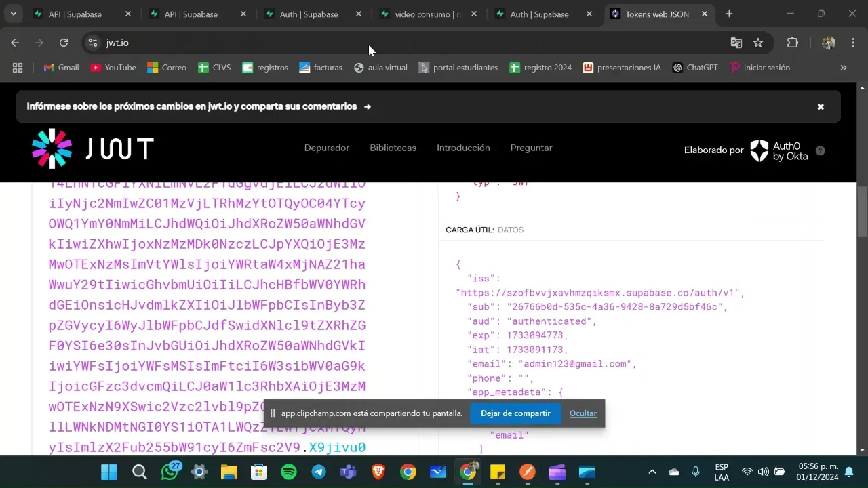Open the clock and date in taskbar
Image resolution: width=868 pixels, height=488 pixels.
tap(818, 472)
